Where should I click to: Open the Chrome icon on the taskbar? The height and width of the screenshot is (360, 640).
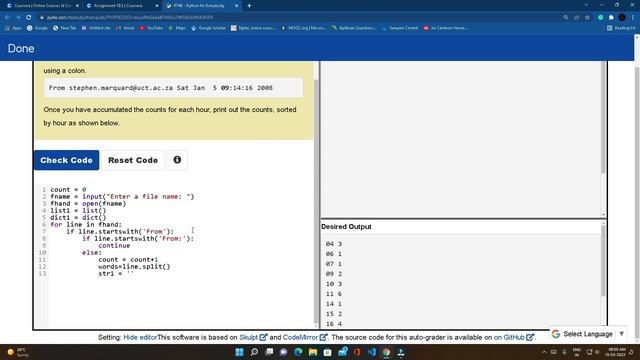pos(386,352)
